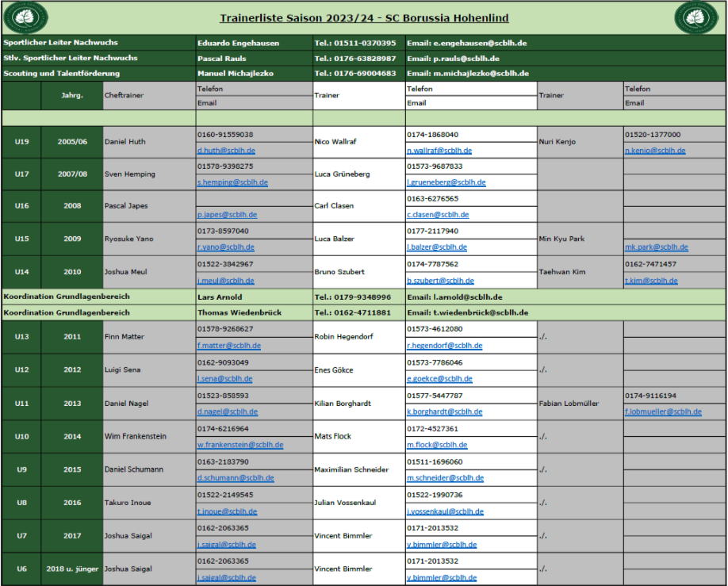This screenshot has height=586, width=728.
Task: Open email link r.hegendorf@scblh.de
Action: pyautogui.click(x=444, y=346)
